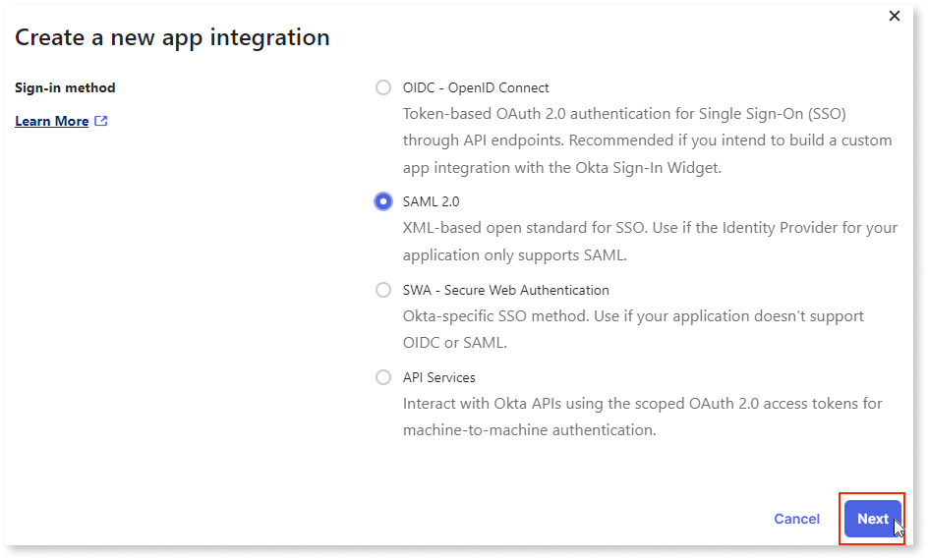The width and height of the screenshot is (928, 560).
Task: Pick the SWA - Secure Web Authentication radio button
Action: (383, 290)
